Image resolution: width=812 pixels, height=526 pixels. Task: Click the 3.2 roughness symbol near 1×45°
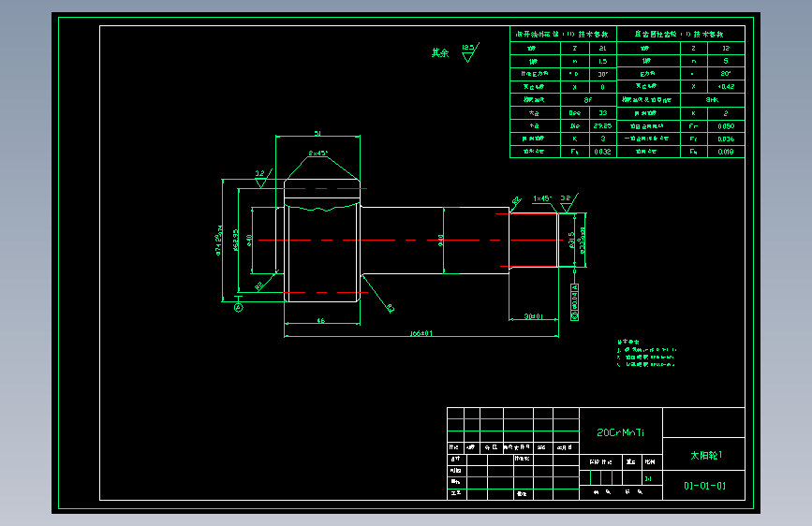[569, 202]
